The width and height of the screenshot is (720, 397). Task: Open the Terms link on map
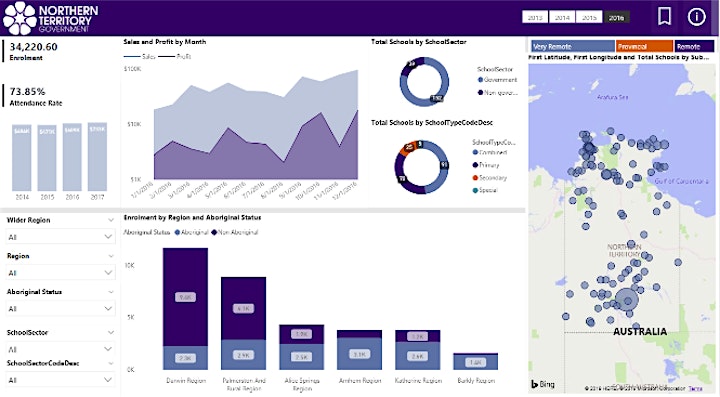[695, 389]
